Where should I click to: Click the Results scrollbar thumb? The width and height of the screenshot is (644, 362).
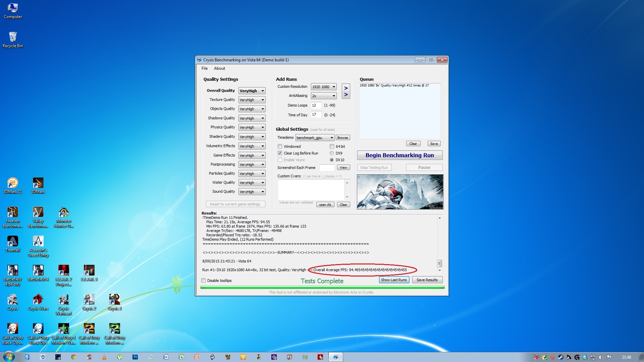[439, 263]
